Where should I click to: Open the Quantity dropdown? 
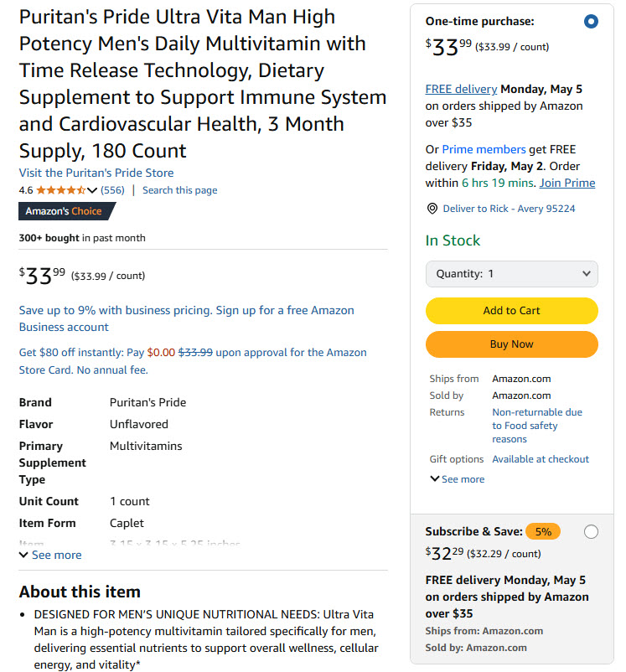click(x=511, y=274)
